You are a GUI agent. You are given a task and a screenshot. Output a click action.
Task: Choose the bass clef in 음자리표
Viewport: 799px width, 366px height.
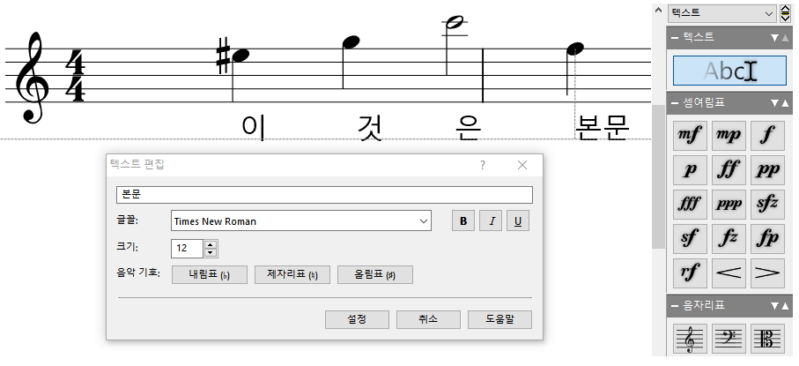(729, 338)
